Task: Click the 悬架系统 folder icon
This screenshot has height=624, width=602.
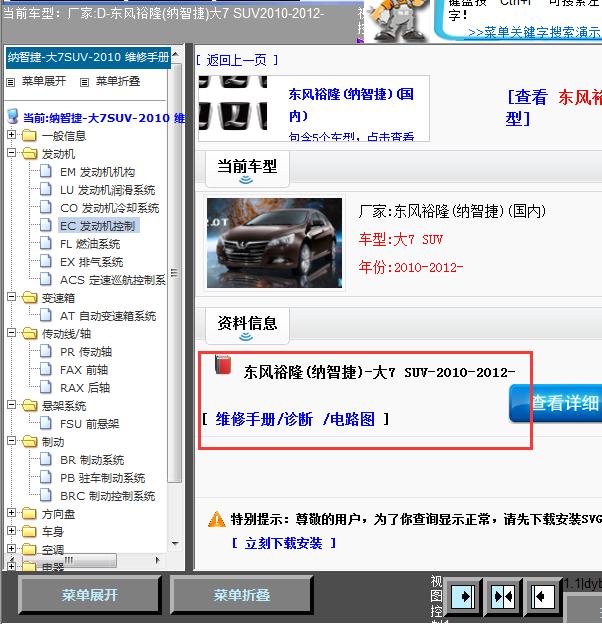Action: point(29,405)
